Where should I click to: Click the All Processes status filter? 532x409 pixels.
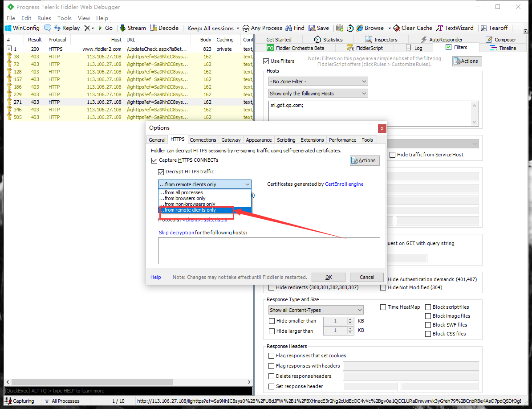pos(62,401)
